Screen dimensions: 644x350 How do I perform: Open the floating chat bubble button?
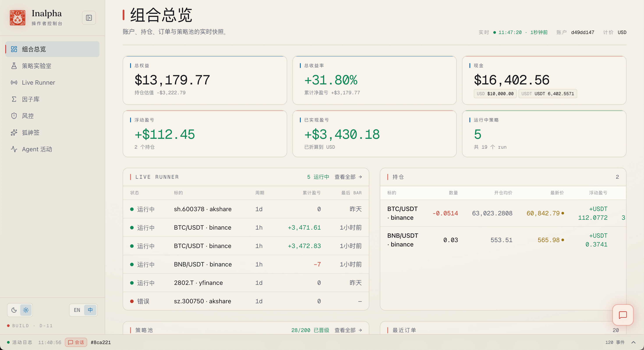[x=623, y=315]
